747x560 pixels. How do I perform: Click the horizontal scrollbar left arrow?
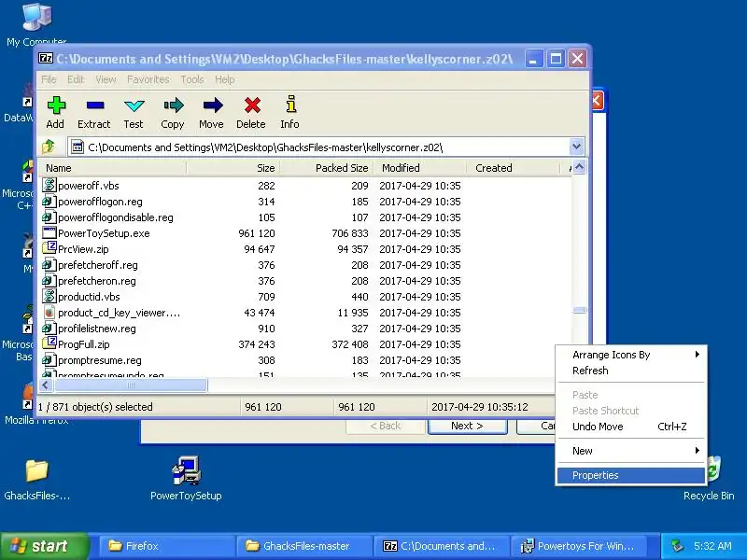[46, 385]
